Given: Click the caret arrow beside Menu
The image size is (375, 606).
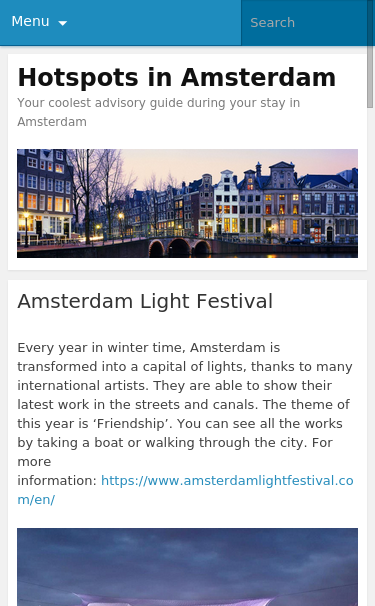Looking at the screenshot, I should tap(62, 23).
